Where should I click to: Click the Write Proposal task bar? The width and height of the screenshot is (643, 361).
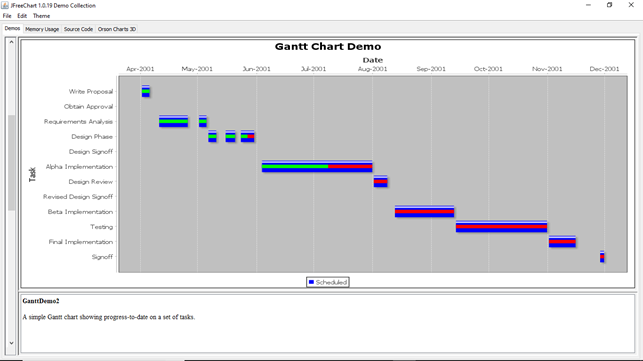146,91
